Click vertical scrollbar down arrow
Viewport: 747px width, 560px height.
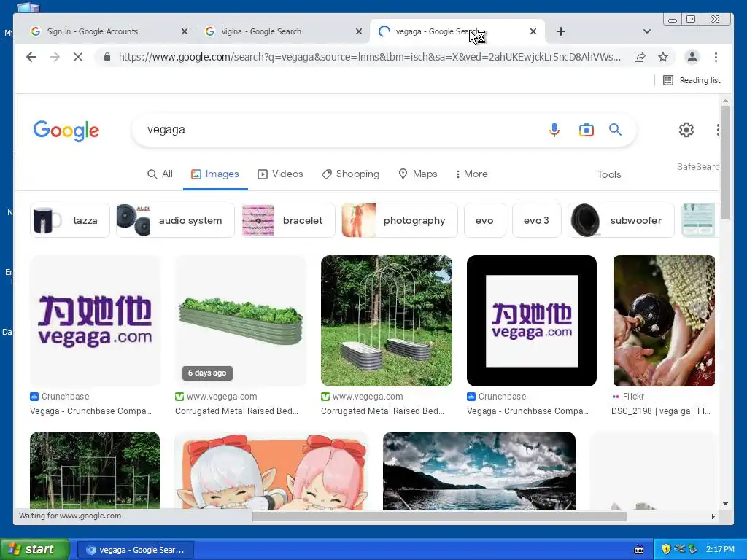tap(725, 504)
